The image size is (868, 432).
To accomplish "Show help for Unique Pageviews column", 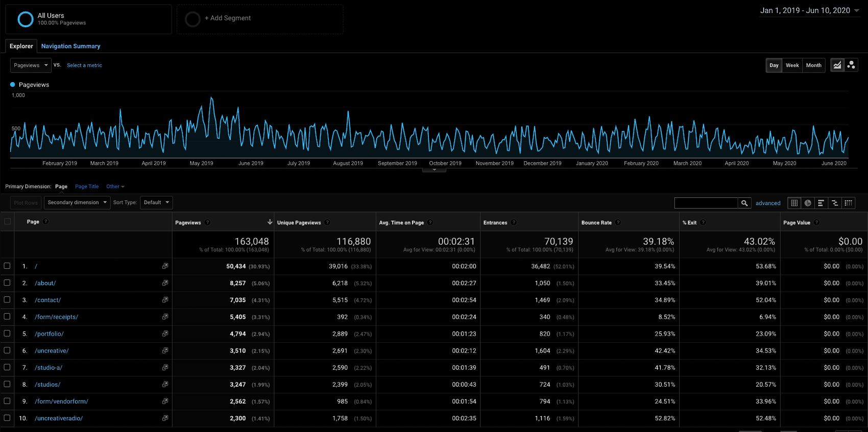I will pyautogui.click(x=327, y=222).
